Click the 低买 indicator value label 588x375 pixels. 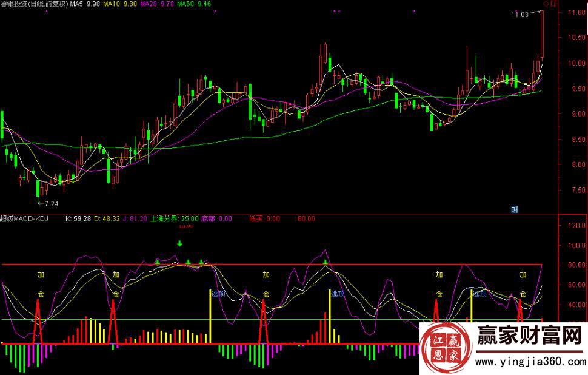tap(264, 218)
